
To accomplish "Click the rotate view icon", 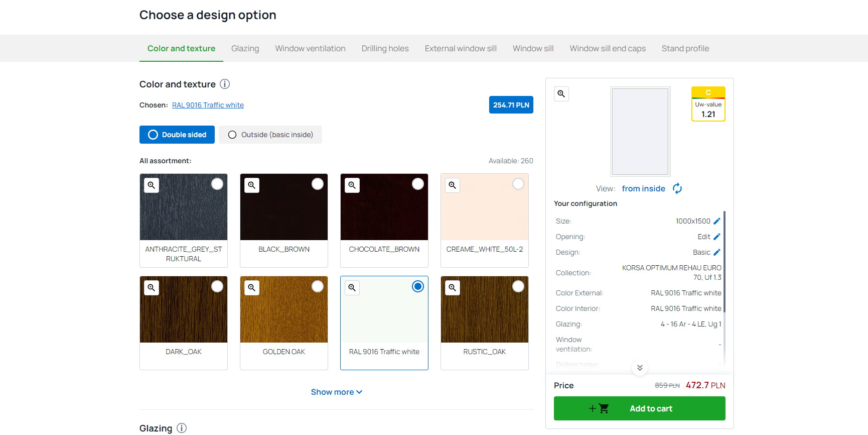I will (677, 188).
